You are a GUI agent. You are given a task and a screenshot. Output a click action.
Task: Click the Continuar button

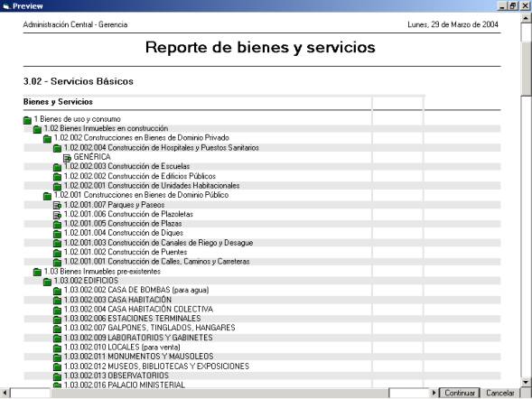[x=460, y=393]
